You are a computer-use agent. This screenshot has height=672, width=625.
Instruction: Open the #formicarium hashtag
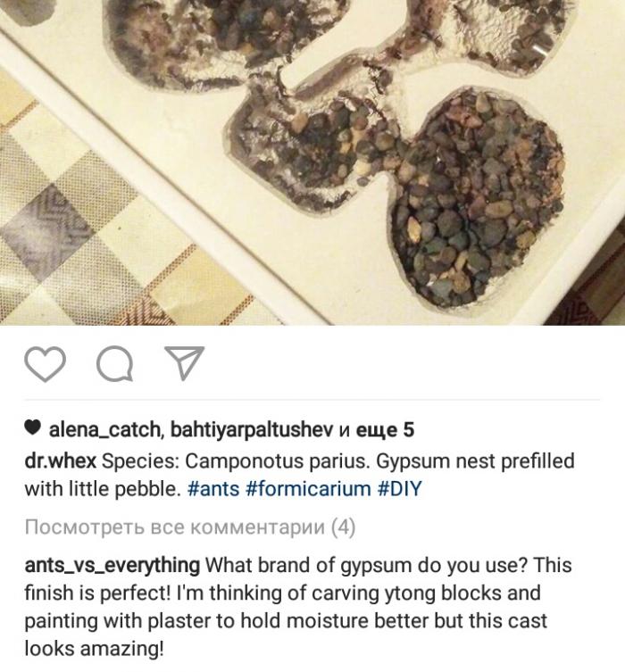308,488
